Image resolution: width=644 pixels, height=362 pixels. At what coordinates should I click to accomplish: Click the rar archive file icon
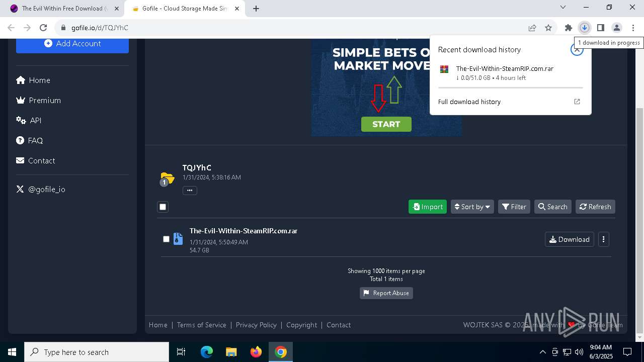point(178,239)
